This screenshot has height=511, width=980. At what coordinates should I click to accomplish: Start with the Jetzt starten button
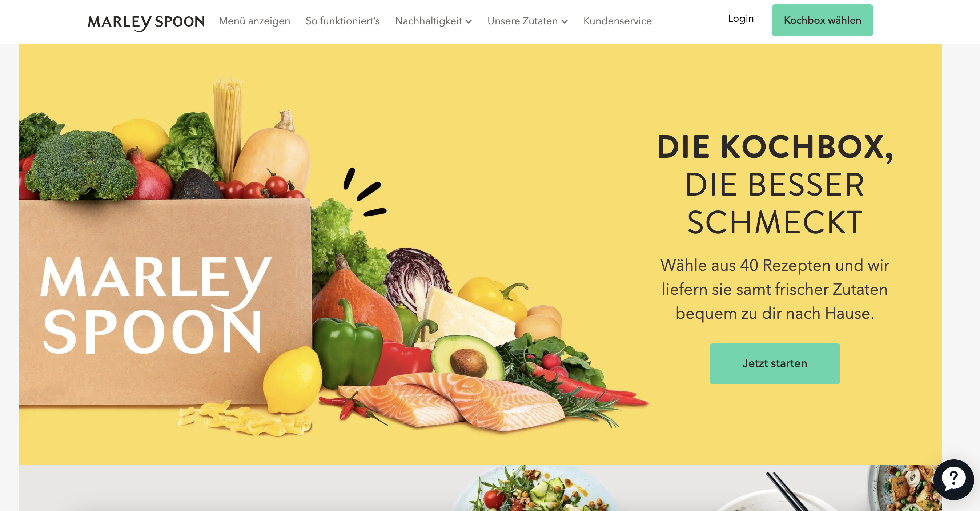(775, 363)
